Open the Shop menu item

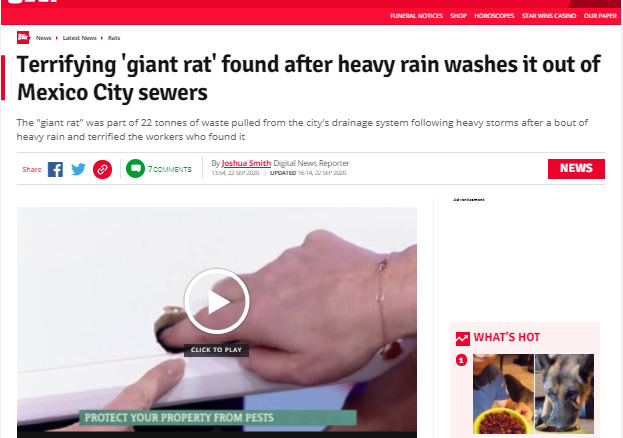pyautogui.click(x=458, y=16)
